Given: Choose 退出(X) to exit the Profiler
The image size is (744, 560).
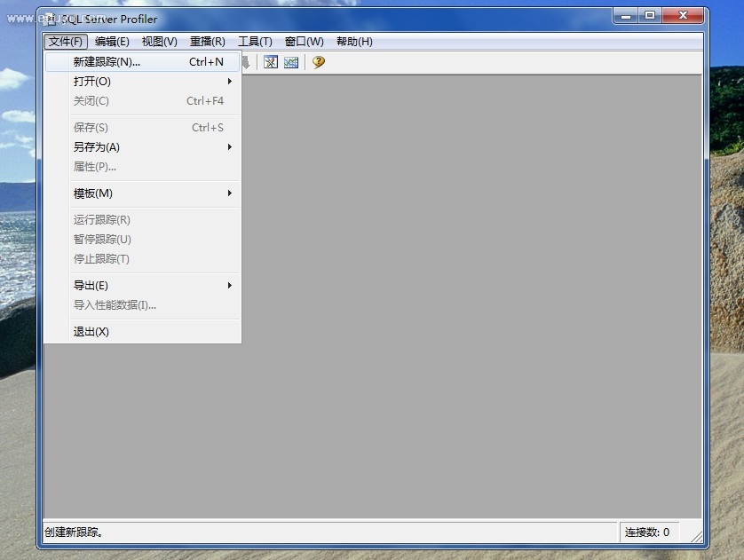Looking at the screenshot, I should [91, 332].
